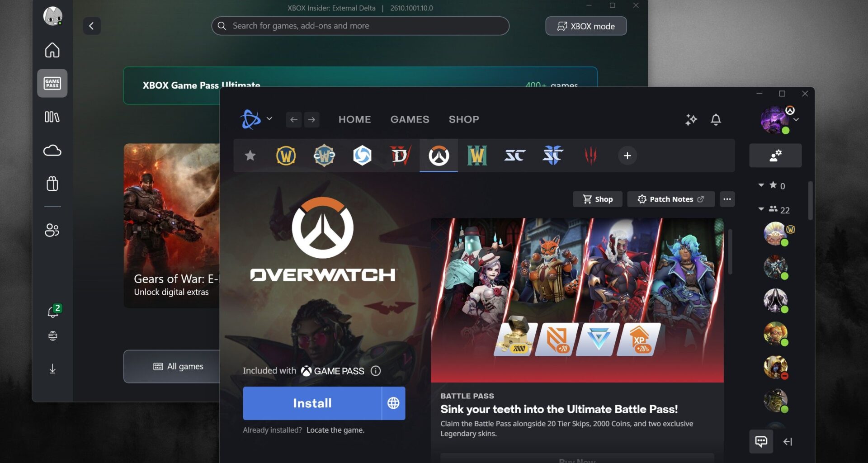Screen dimensions: 868x463
Task: Click Xbox profile avatar at top of sidebar
Action: pos(52,16)
